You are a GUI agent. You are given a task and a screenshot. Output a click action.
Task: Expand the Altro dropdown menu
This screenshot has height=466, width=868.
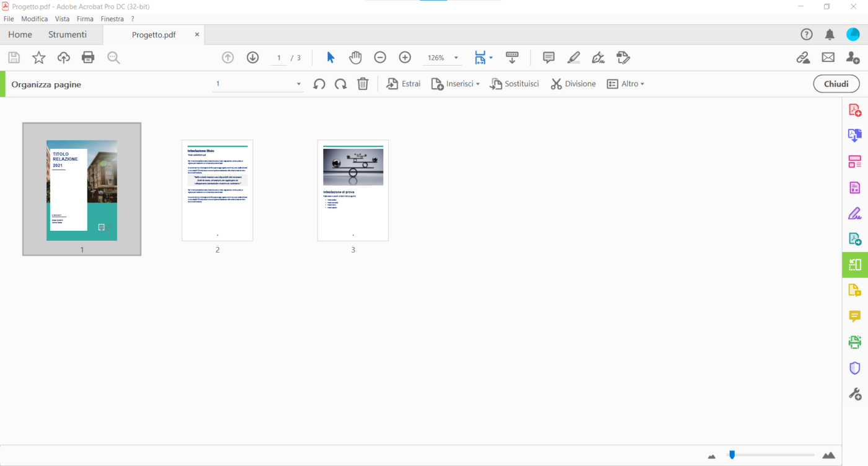pyautogui.click(x=626, y=84)
